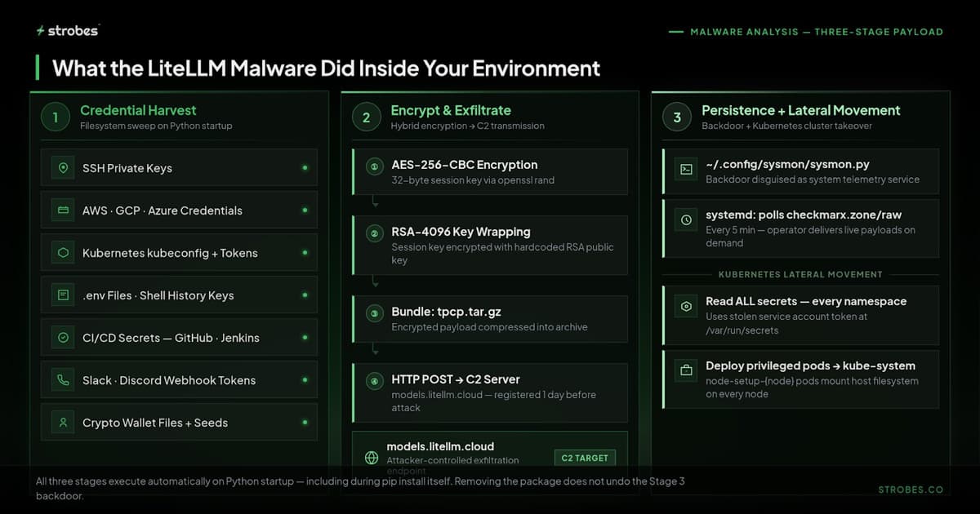Click the headline What the LiteLLM Malware Did
The image size is (980, 514).
coord(326,68)
